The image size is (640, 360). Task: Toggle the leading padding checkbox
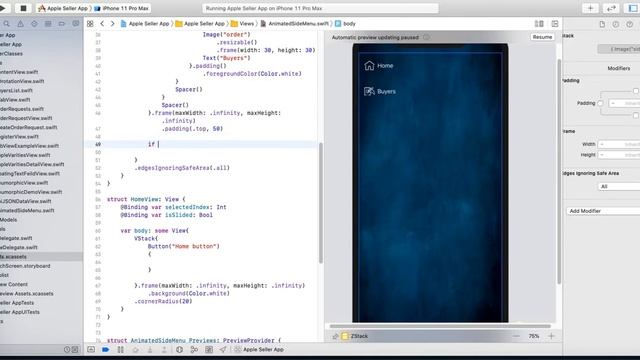tap(600, 103)
